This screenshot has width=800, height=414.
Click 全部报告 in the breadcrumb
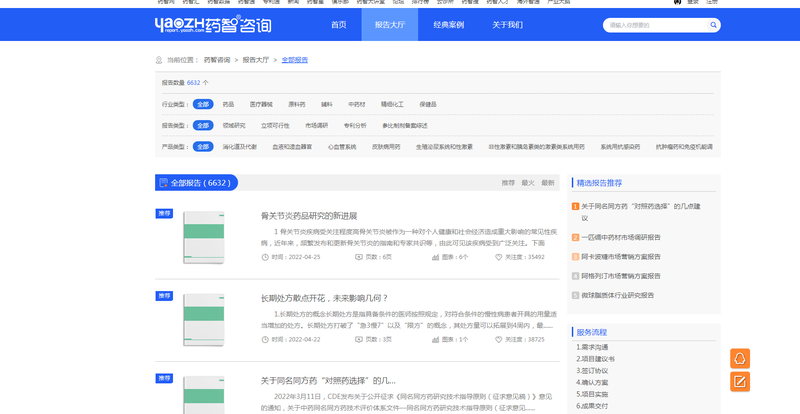tap(295, 60)
